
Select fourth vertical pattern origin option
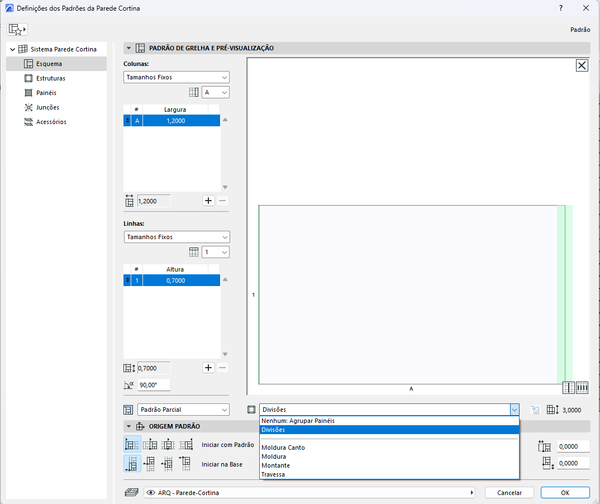(185, 463)
